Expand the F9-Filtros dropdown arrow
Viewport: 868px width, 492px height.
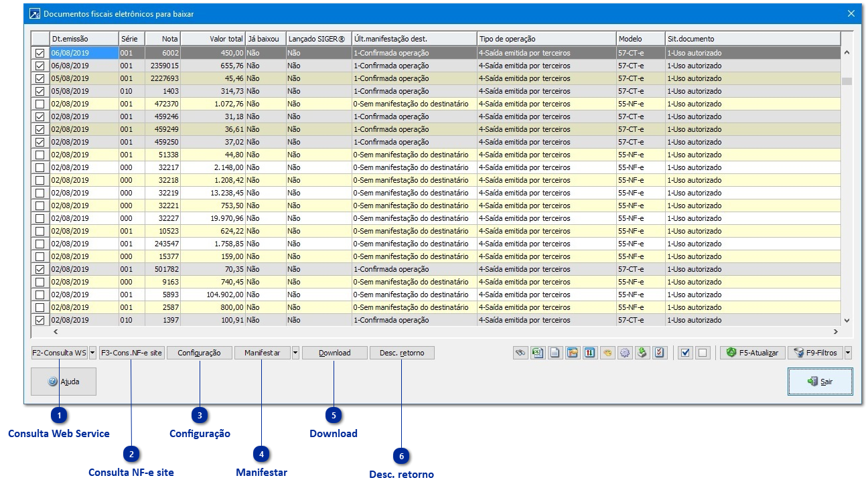[849, 353]
